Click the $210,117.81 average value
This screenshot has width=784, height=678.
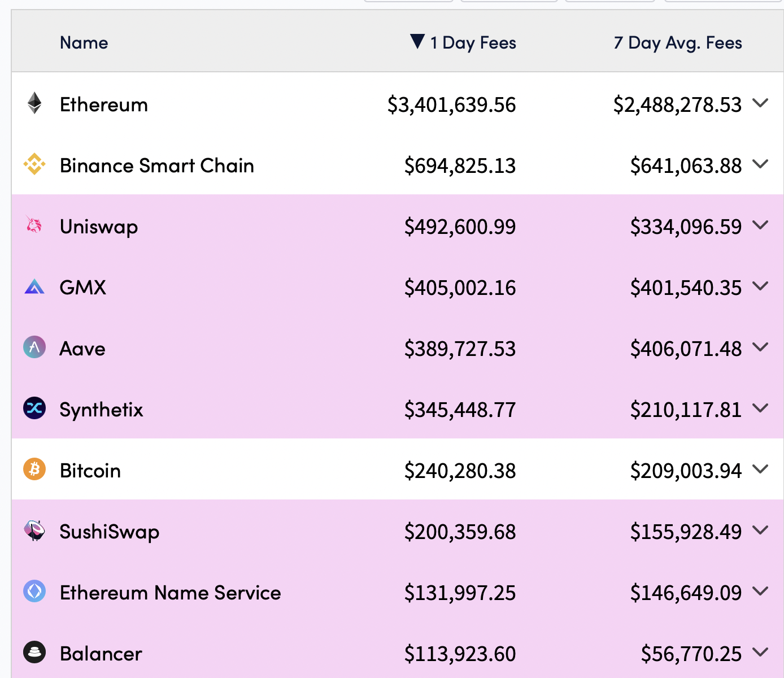pos(686,410)
